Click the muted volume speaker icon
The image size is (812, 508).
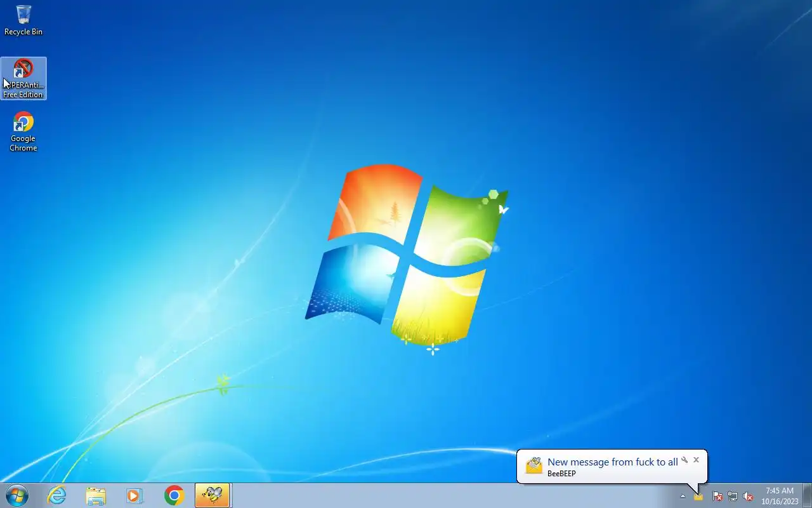(748, 496)
